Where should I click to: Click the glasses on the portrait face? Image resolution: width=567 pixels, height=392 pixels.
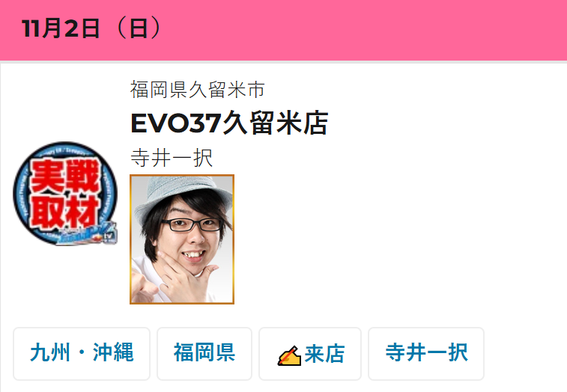click(x=192, y=224)
